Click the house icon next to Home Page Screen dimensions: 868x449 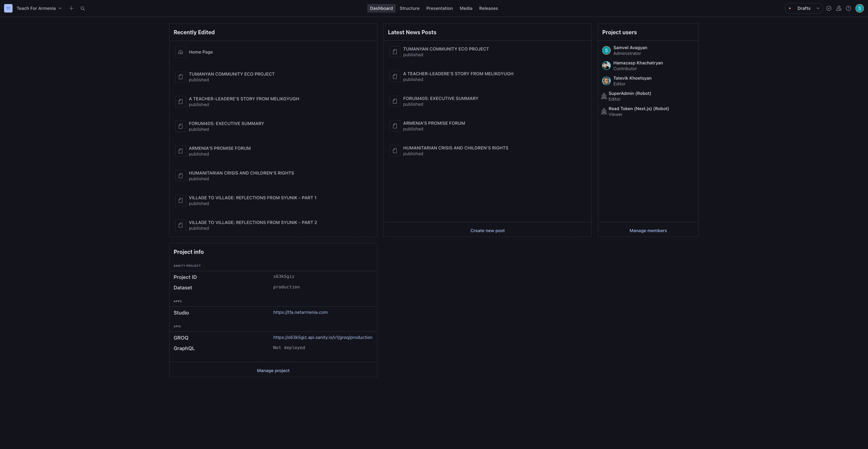pos(180,51)
